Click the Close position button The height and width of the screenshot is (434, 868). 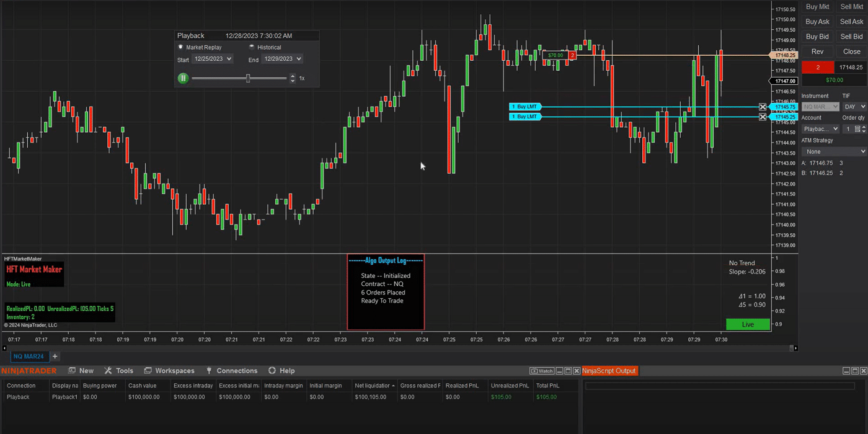point(851,51)
